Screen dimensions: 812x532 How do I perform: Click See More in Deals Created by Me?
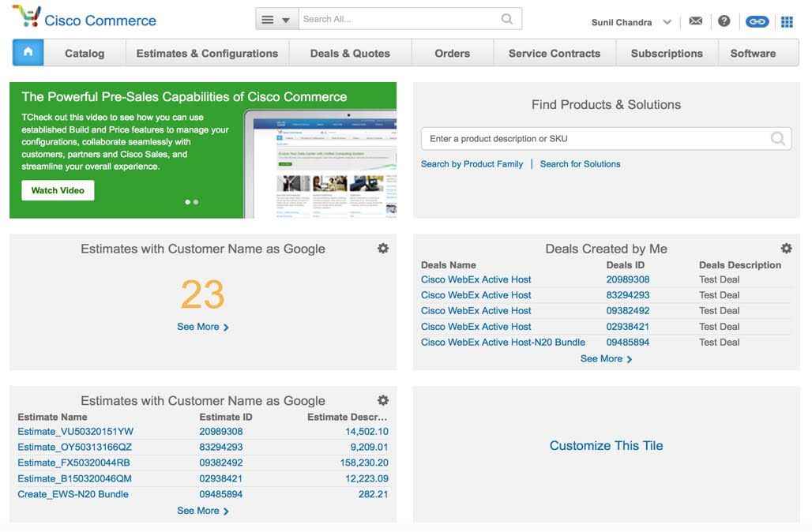606,358
